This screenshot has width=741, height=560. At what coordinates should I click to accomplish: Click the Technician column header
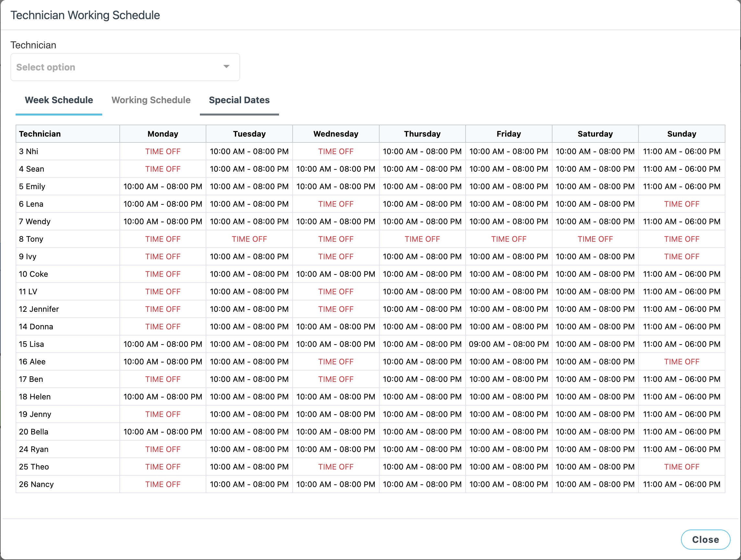pyautogui.click(x=40, y=134)
